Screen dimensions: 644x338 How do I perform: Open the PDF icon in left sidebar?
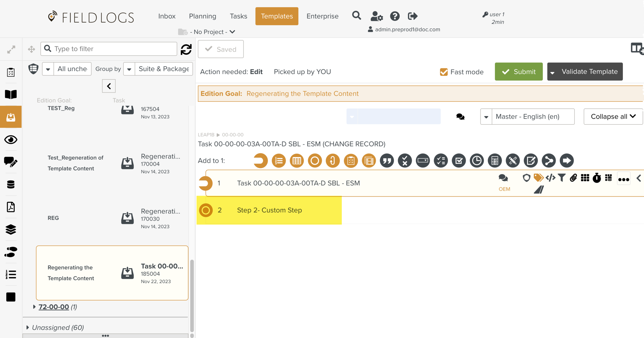pos(11,207)
